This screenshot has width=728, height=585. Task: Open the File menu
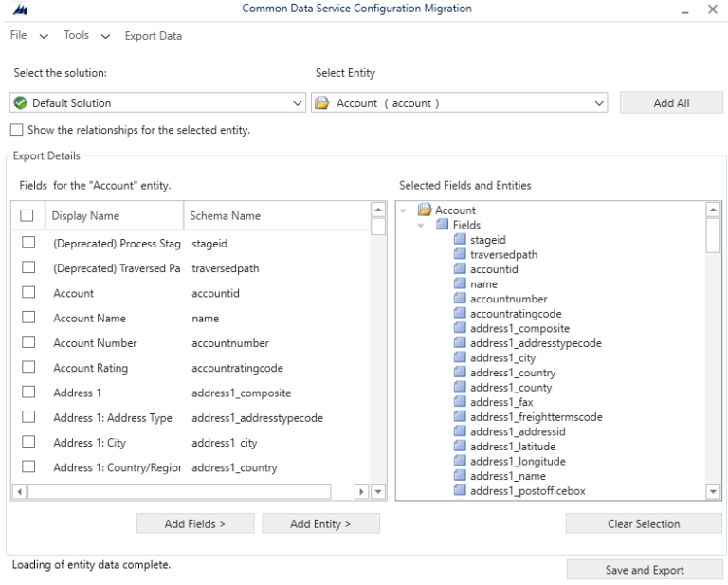tap(28, 35)
